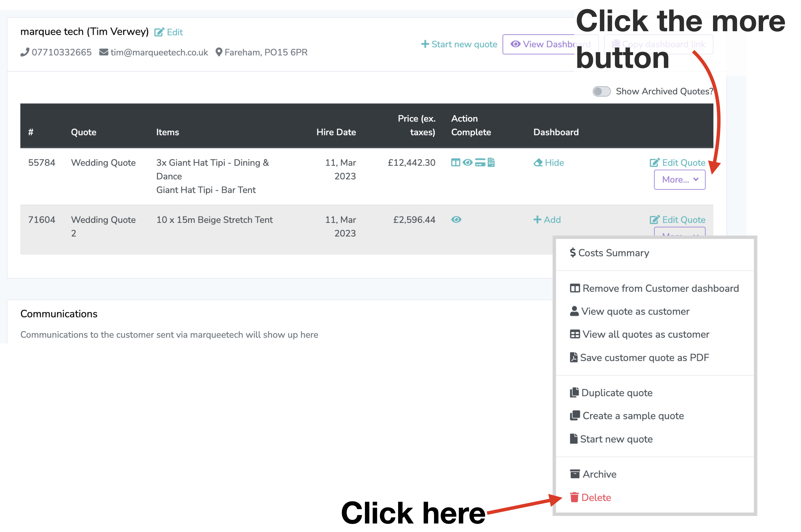Image resolution: width=801 pixels, height=532 pixels.
Task: Toggle Show Archived Quotes switch
Action: 602,91
